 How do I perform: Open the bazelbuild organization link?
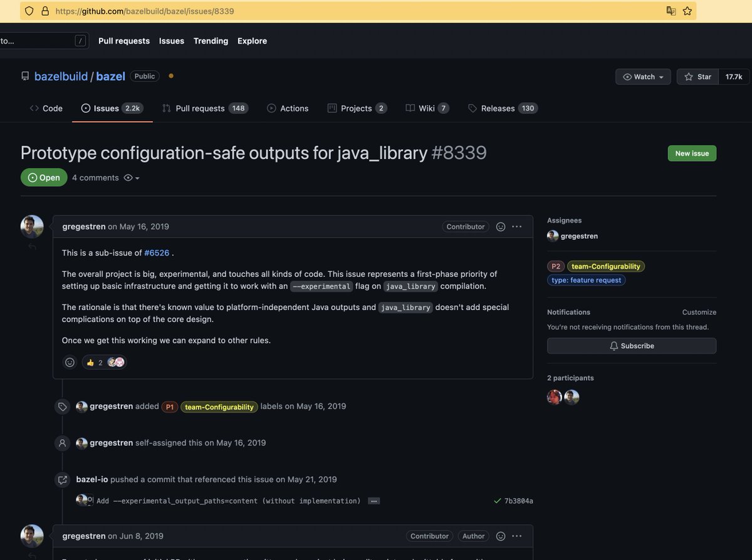click(x=61, y=76)
